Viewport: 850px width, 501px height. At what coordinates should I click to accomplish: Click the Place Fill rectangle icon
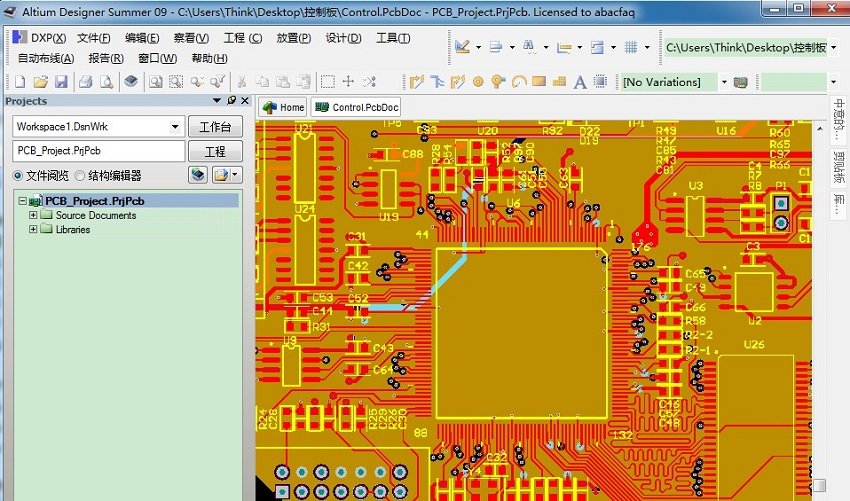(539, 81)
